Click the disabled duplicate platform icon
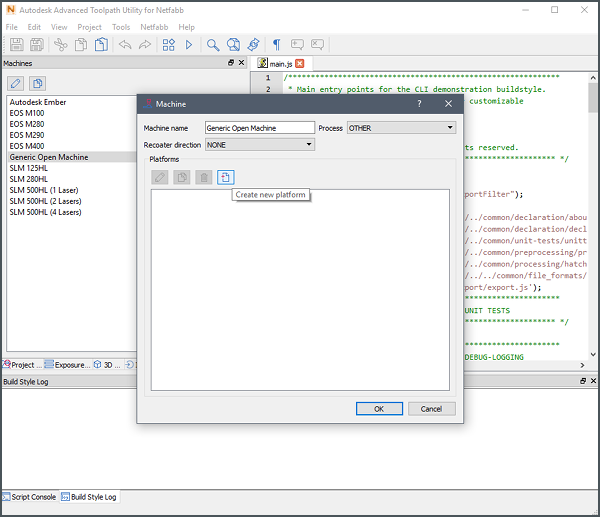The width and height of the screenshot is (600, 517). coord(182,177)
